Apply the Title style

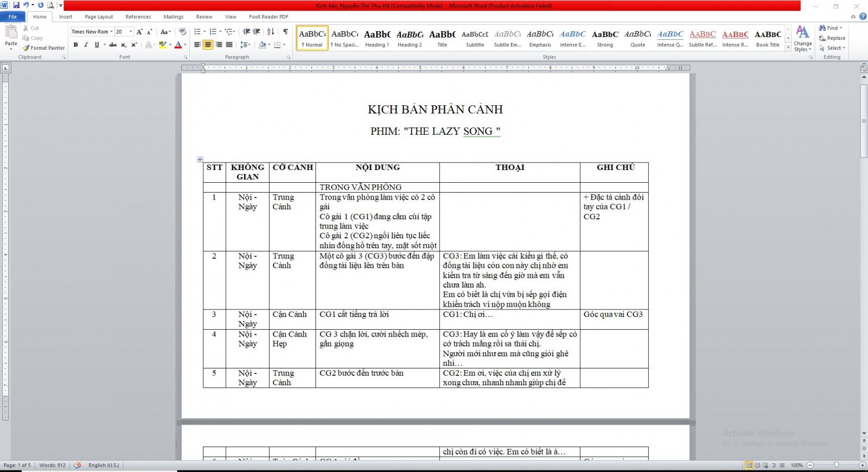click(x=442, y=38)
